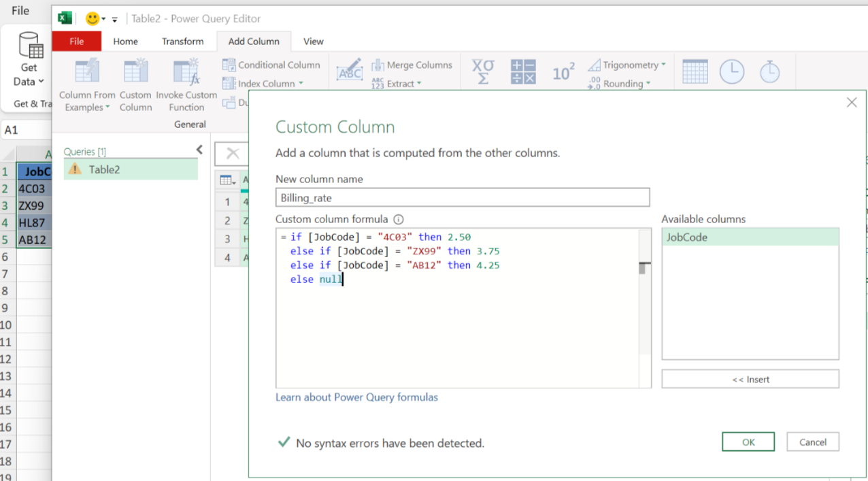The height and width of the screenshot is (481, 868).
Task: Click the Custom Column ribbon icon
Action: [135, 85]
